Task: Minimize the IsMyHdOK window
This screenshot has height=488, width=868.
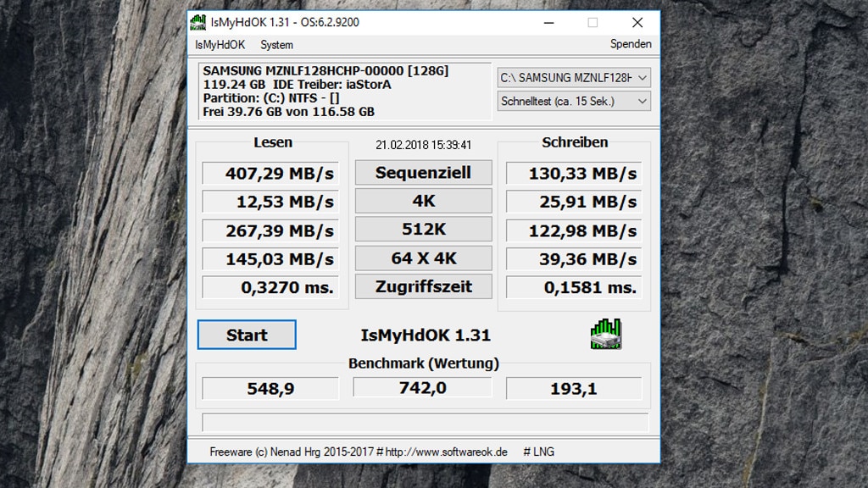Action: tap(548, 23)
